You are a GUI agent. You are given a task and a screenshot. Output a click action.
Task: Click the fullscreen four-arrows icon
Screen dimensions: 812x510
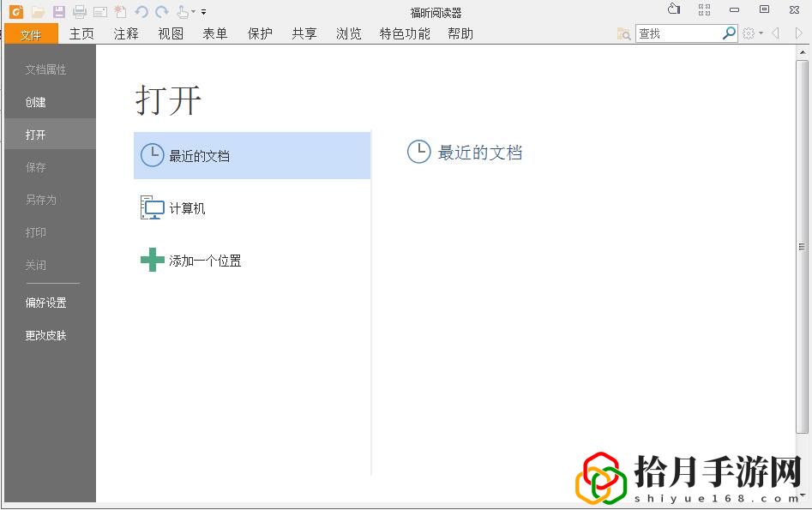tap(704, 9)
